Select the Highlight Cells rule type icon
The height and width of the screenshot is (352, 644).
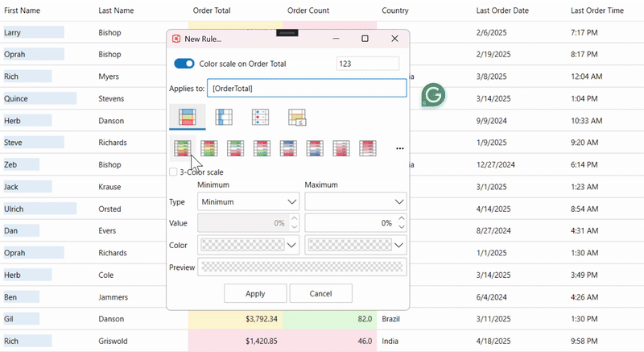pyautogui.click(x=297, y=118)
